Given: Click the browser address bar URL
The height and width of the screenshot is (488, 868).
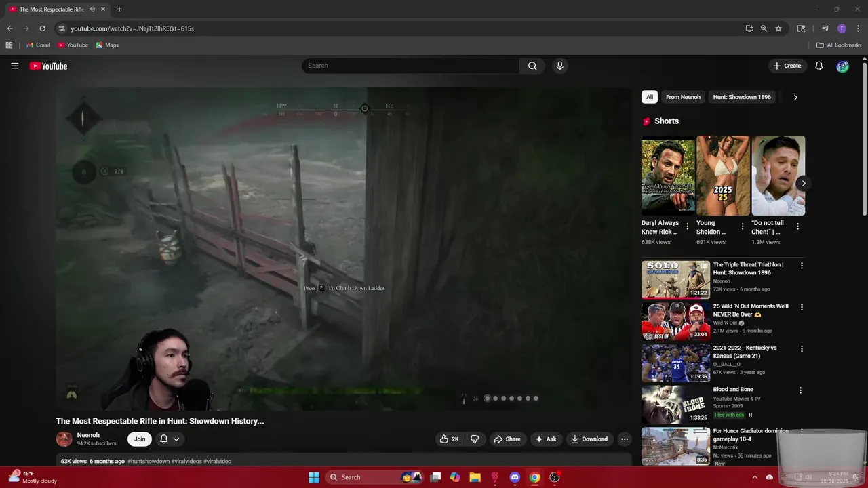Looking at the screenshot, I should tap(132, 28).
